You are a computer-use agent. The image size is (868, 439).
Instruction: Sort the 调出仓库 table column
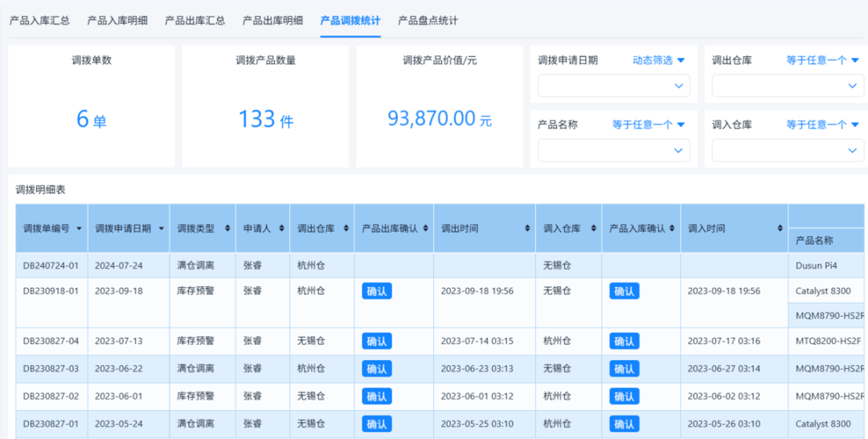pos(346,228)
